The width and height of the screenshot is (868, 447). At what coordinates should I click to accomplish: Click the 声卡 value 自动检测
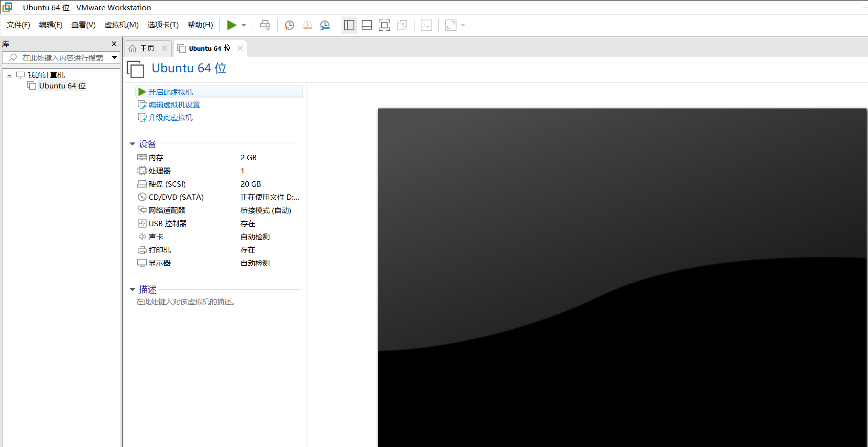(255, 236)
